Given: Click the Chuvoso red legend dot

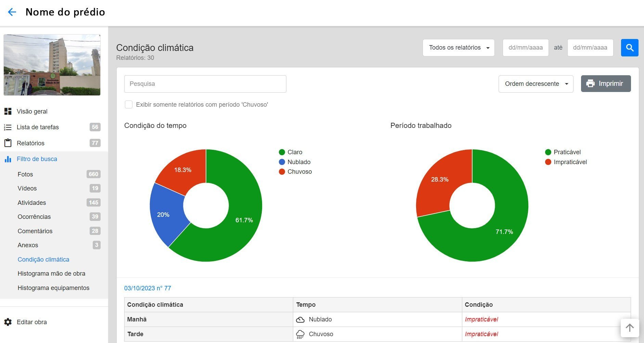Looking at the screenshot, I should [x=282, y=172].
